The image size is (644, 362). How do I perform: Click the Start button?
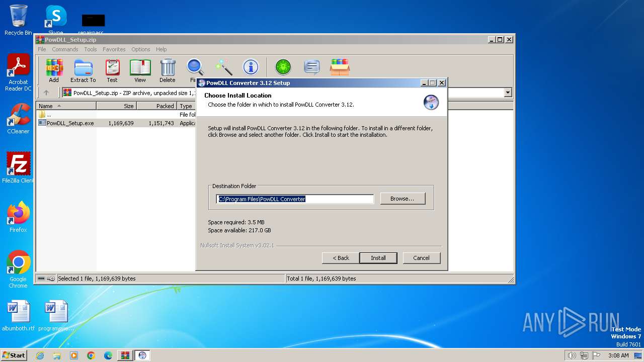click(x=14, y=355)
